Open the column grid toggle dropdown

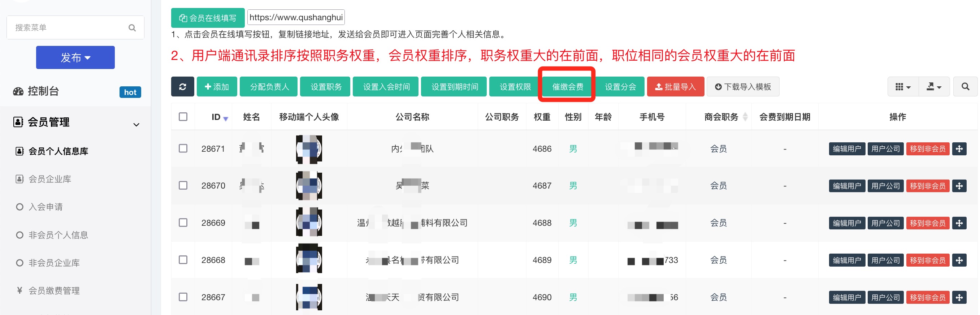(x=903, y=87)
